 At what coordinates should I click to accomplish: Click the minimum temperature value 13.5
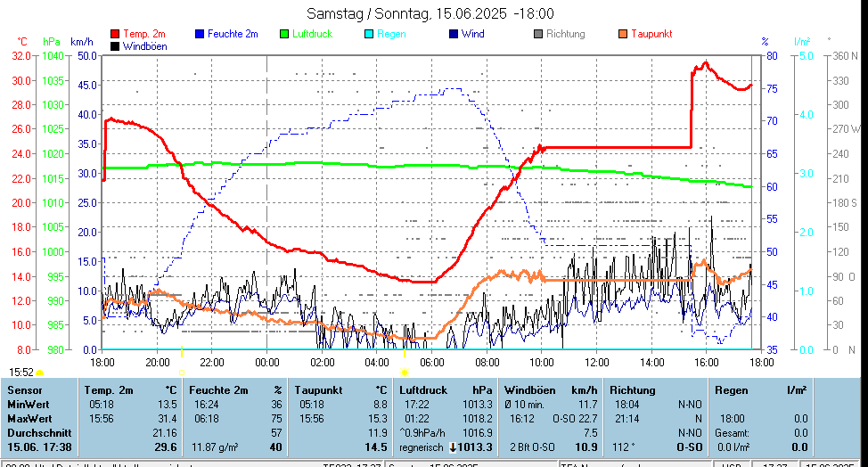pos(168,405)
